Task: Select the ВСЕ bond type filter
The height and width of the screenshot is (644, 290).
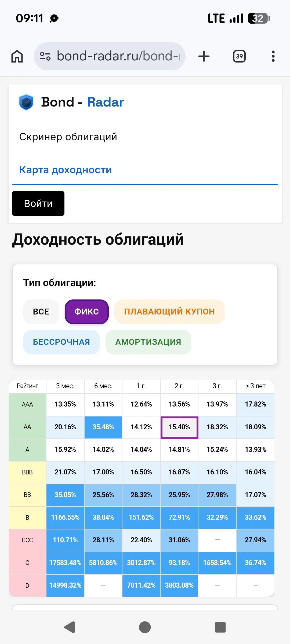Action: tap(41, 312)
